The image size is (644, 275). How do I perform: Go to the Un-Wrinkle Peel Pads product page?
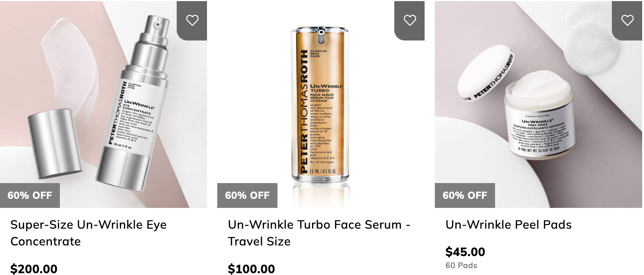[508, 225]
